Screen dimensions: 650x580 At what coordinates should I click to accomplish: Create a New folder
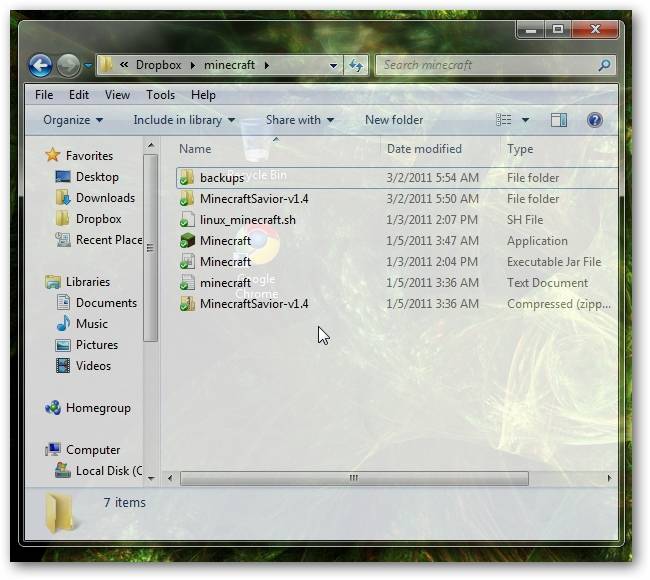tap(394, 120)
